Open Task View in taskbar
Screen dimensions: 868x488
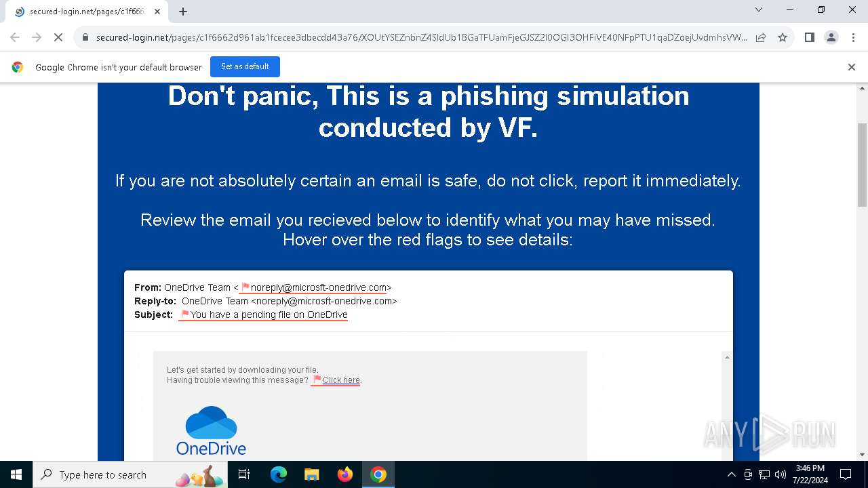[244, 474]
